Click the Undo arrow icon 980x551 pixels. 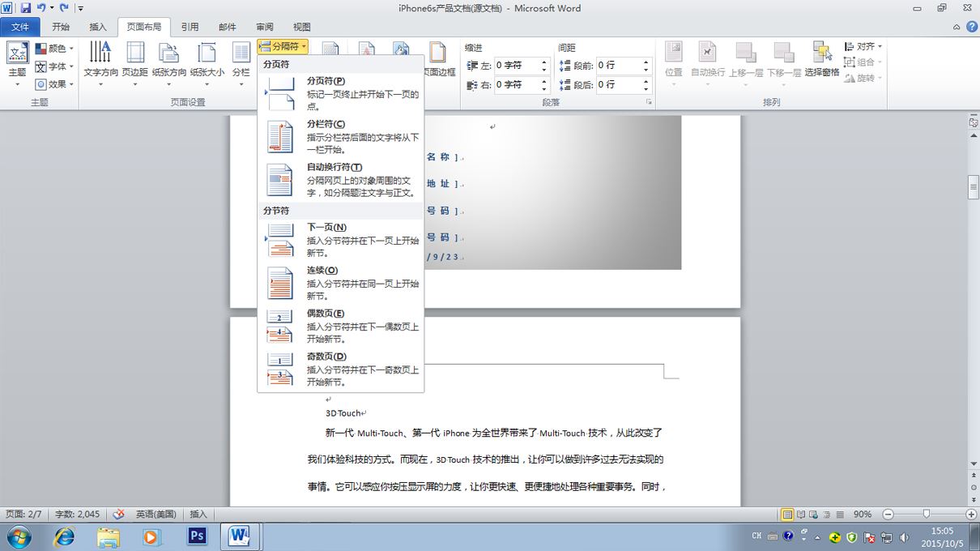40,8
